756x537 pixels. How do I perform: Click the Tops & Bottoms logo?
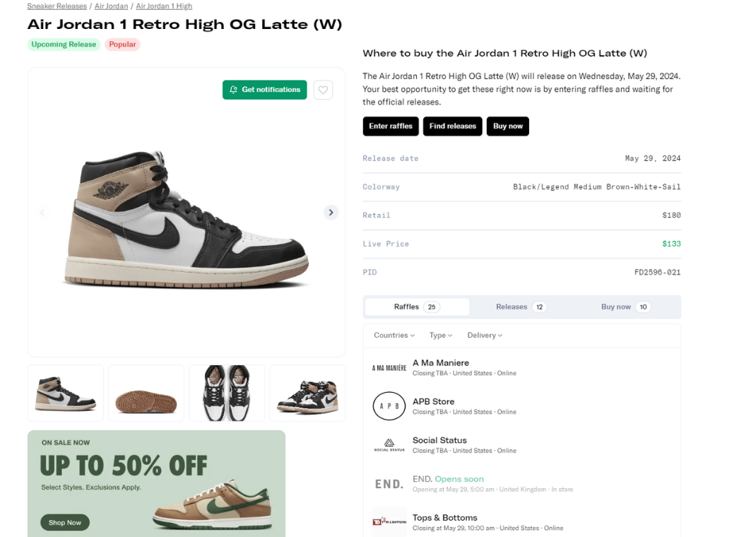tap(389, 522)
